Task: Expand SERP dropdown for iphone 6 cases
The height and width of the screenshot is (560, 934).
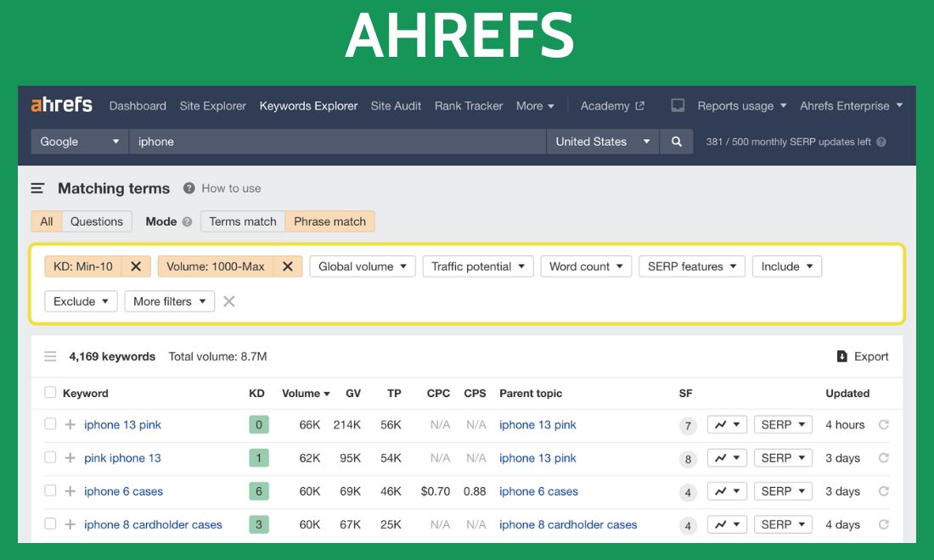Action: click(x=782, y=491)
